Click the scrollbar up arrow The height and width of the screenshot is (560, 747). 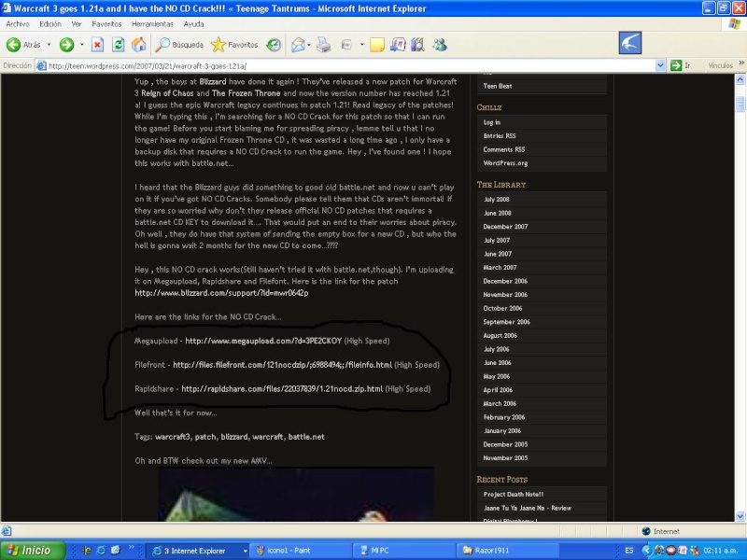click(740, 79)
